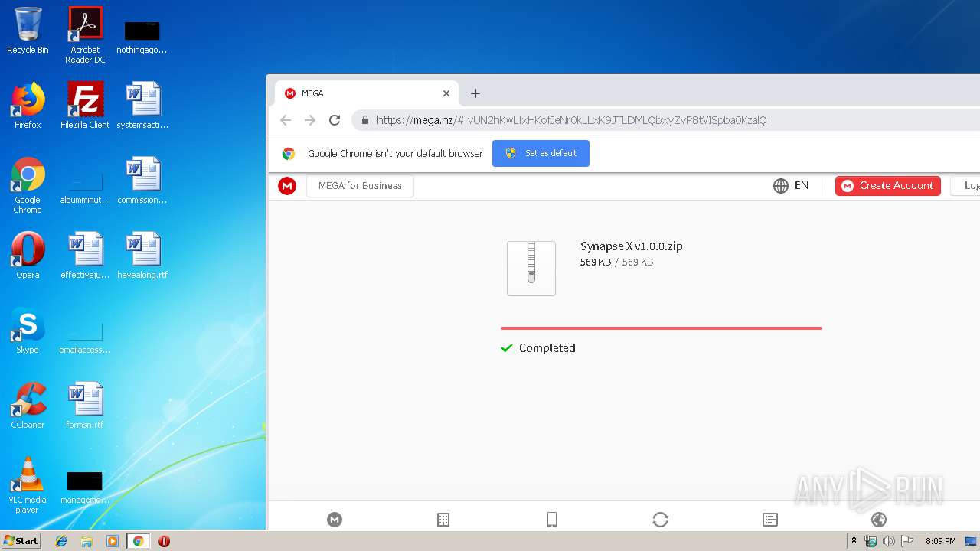Launch Acrobat Reader DC shortcut
Screen dimensions: 980x551
click(85, 34)
